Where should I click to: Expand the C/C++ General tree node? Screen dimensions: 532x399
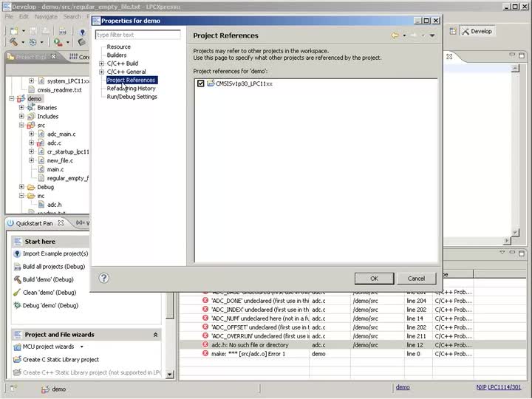101,72
